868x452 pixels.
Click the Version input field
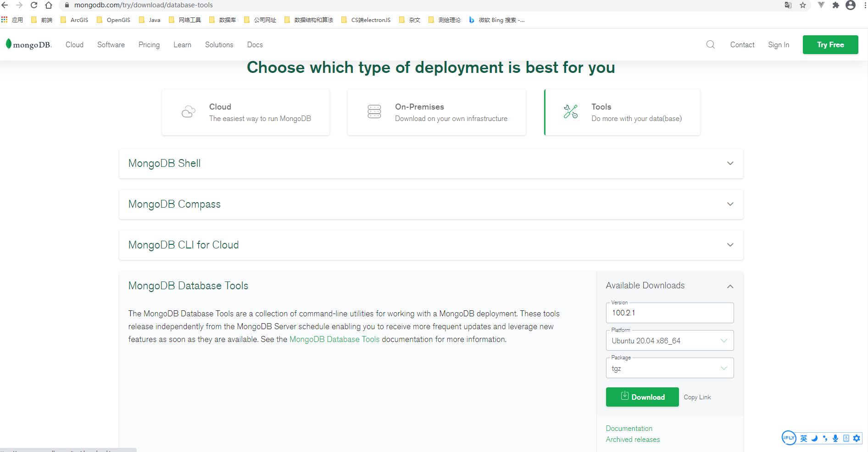669,313
